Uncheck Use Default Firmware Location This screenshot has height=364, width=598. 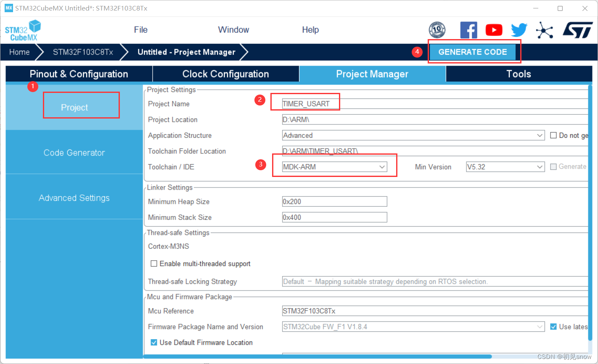click(x=154, y=343)
